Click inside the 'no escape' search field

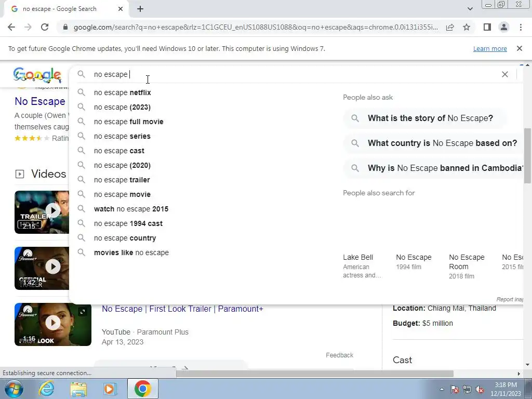click(x=292, y=74)
